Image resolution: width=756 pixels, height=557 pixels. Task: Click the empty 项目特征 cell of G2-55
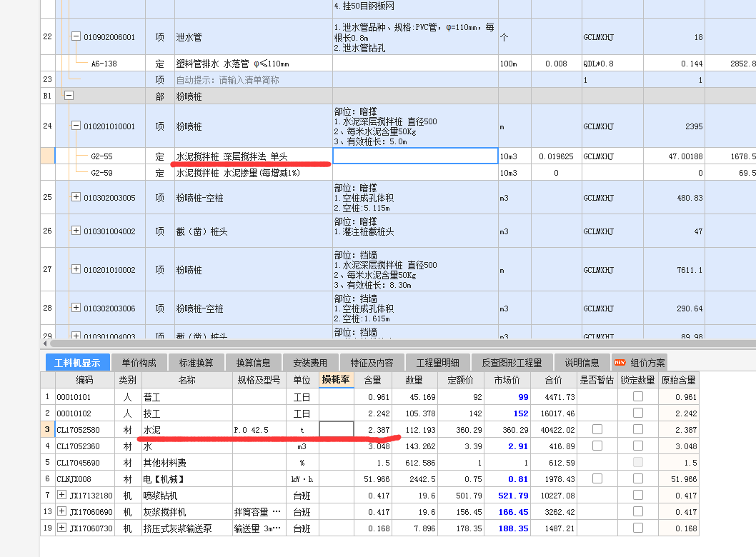[x=415, y=156]
